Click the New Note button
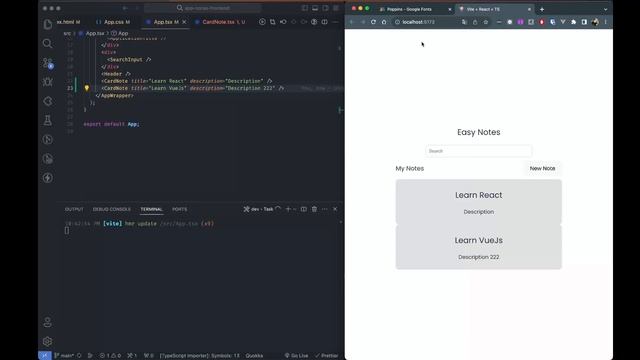The width and height of the screenshot is (640, 360). click(x=542, y=168)
